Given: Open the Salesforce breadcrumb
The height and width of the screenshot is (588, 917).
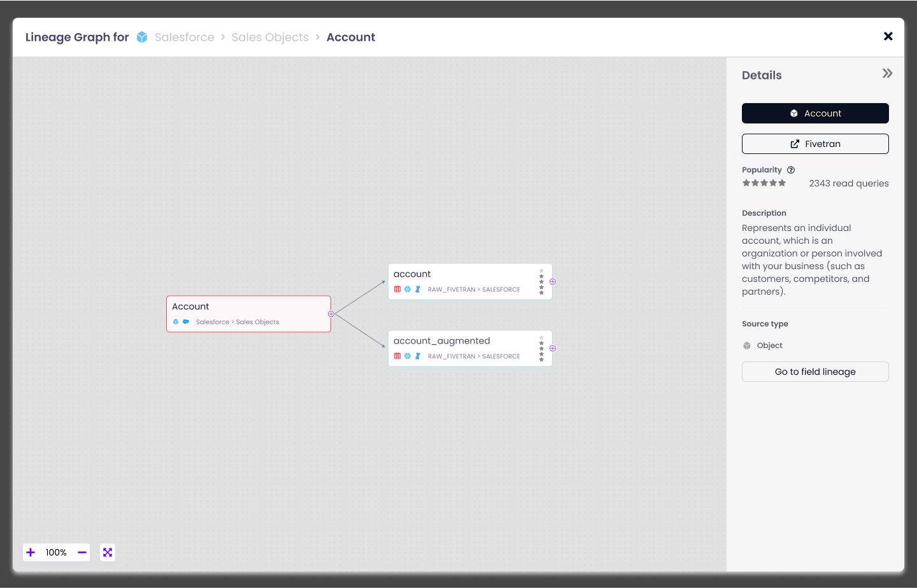Looking at the screenshot, I should [184, 38].
